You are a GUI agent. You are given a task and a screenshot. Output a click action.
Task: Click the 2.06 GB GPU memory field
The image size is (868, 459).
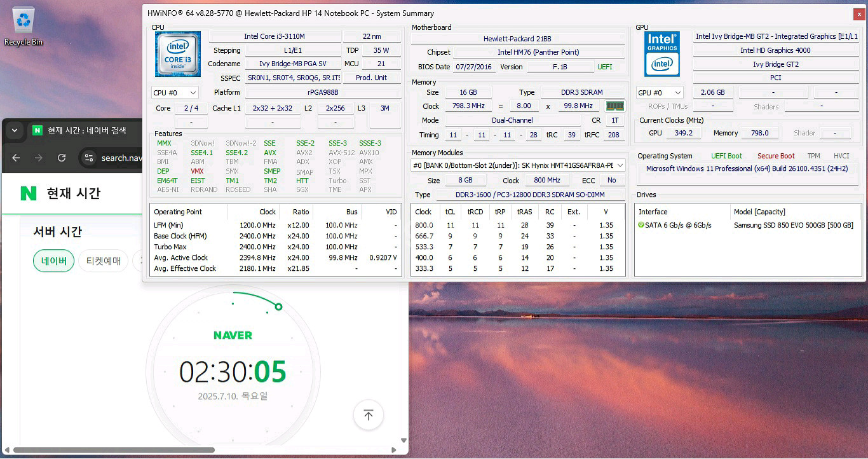[x=712, y=92]
